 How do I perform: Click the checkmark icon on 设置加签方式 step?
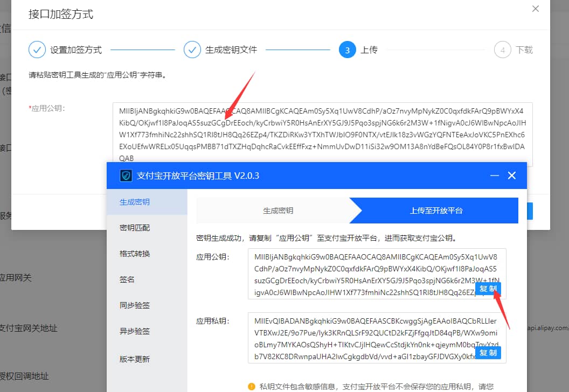click(x=37, y=50)
